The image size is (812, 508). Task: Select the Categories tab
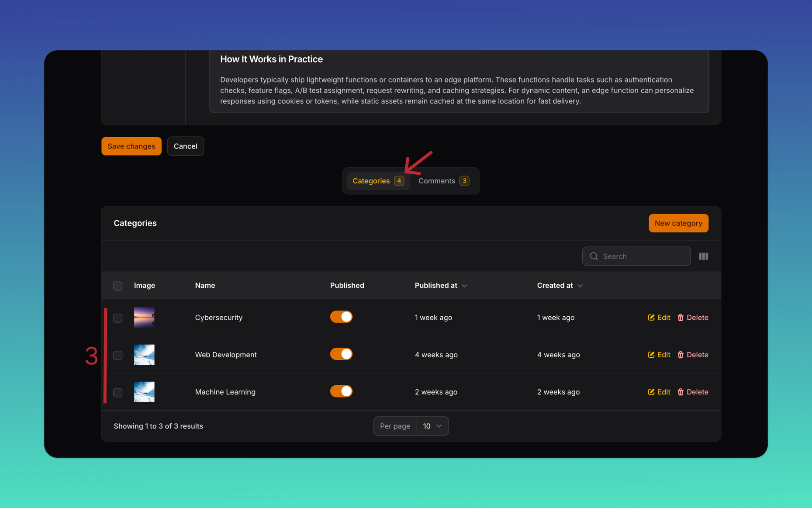[378, 181]
